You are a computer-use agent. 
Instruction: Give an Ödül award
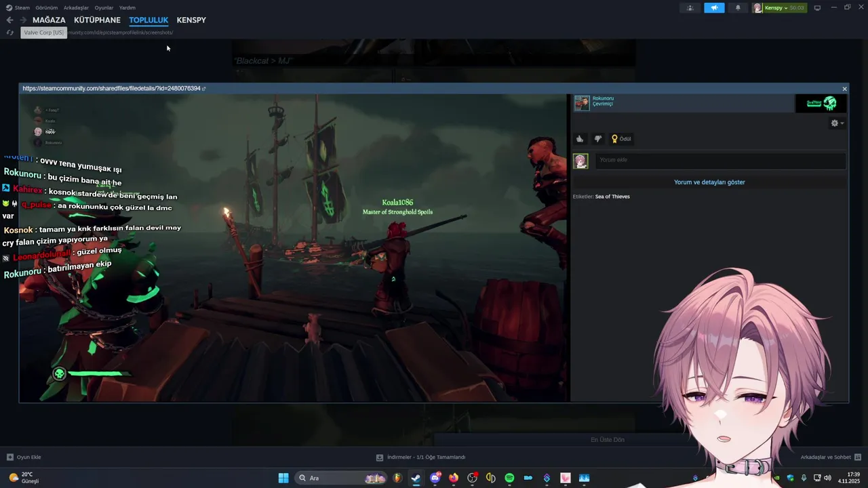[x=621, y=138]
